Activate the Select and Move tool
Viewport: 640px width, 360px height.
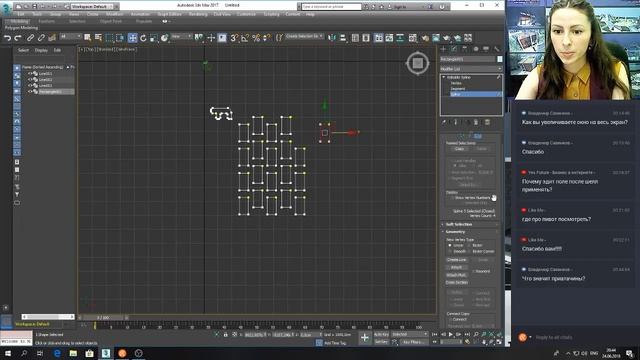[x=132, y=38]
